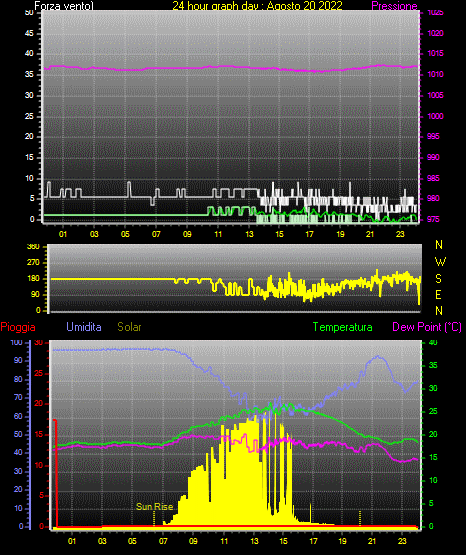
Task: Click the S compass direction label
Action: [438, 279]
